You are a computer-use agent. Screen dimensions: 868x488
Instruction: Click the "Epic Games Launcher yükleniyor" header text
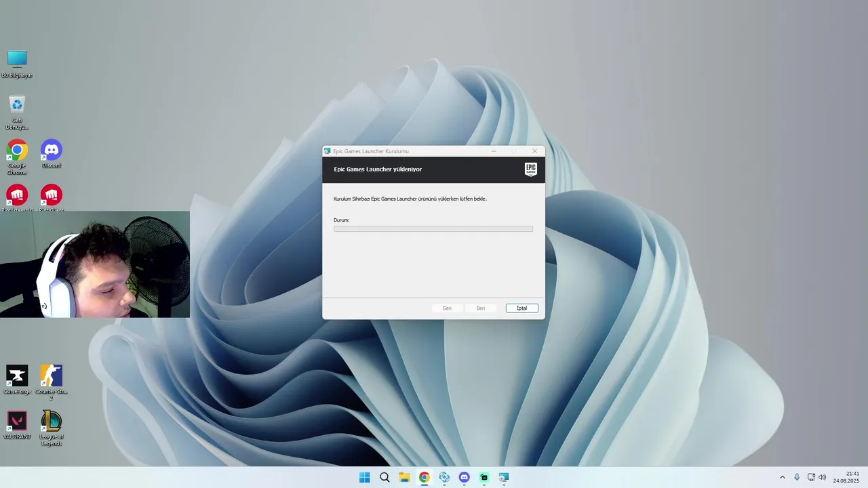coord(378,169)
